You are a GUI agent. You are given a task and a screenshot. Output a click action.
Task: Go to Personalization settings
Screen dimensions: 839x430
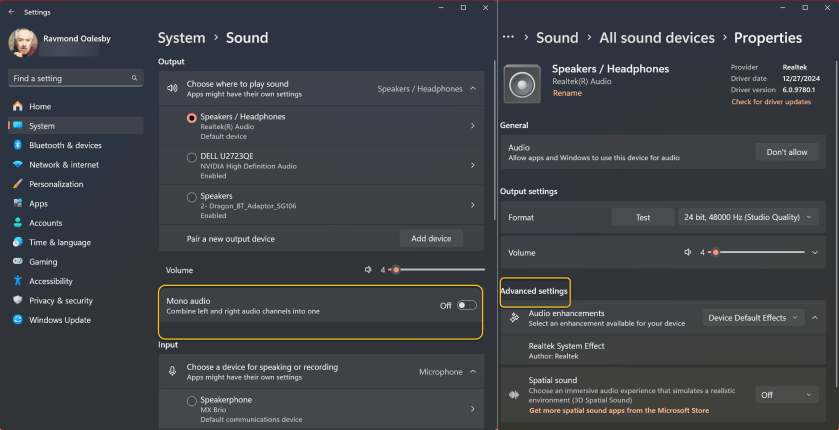tap(56, 184)
